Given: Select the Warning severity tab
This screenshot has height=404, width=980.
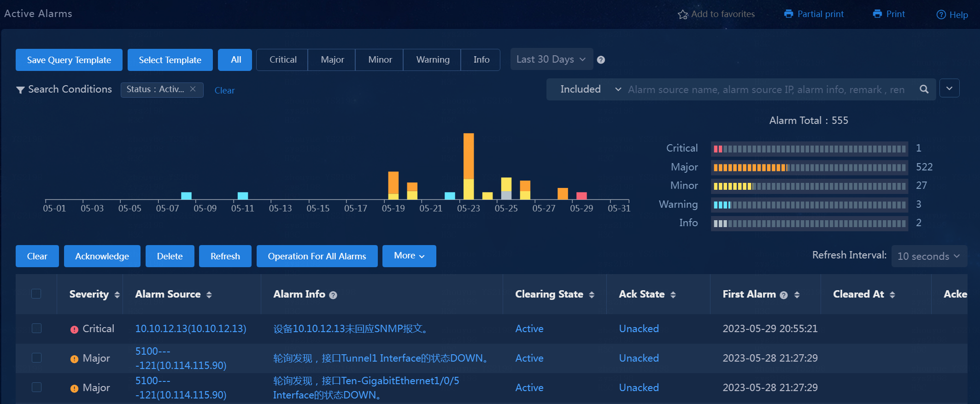Looking at the screenshot, I should click(432, 60).
